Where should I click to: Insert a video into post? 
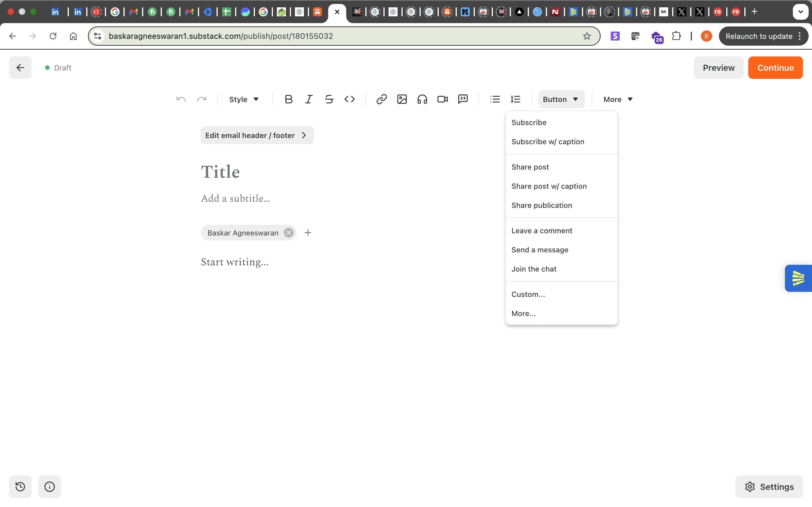coord(442,99)
